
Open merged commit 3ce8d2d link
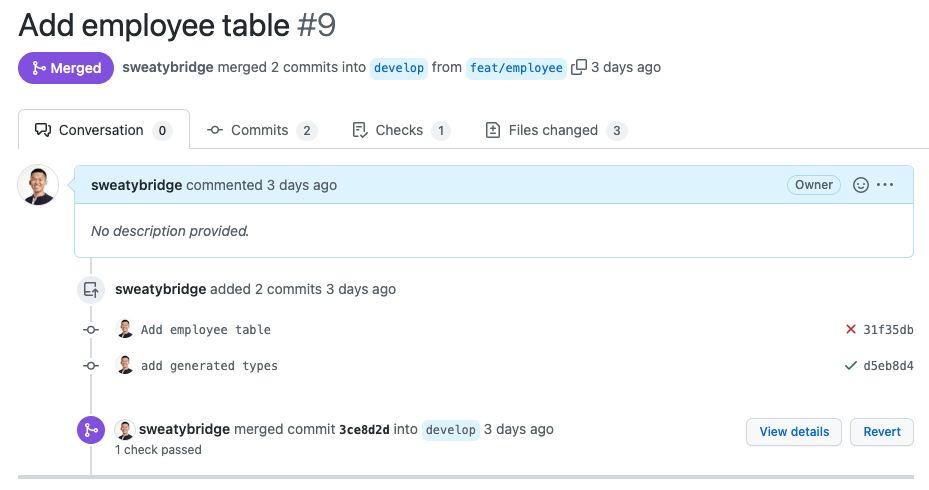364,430
